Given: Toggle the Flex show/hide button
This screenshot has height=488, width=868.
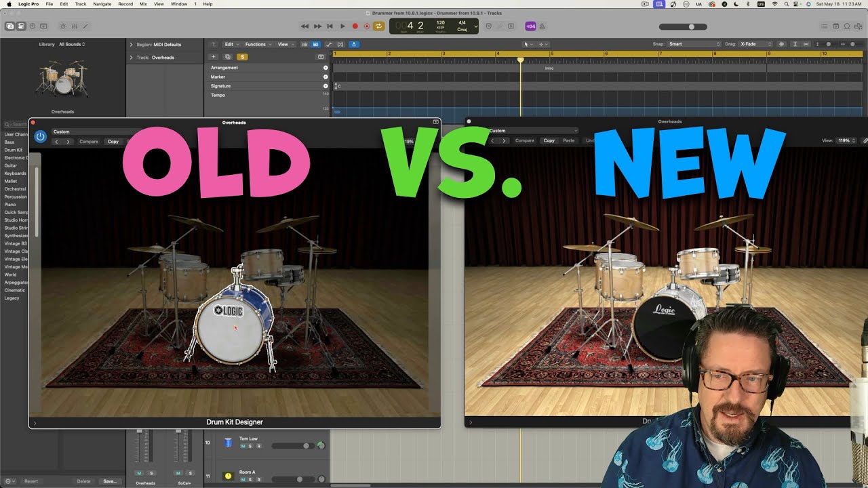Looking at the screenshot, I should tap(340, 44).
